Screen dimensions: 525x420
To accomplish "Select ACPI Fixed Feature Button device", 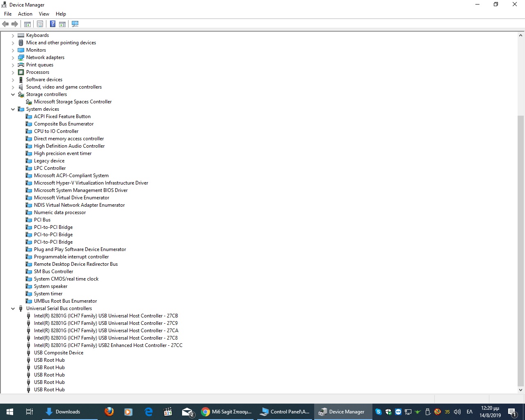I will click(62, 116).
